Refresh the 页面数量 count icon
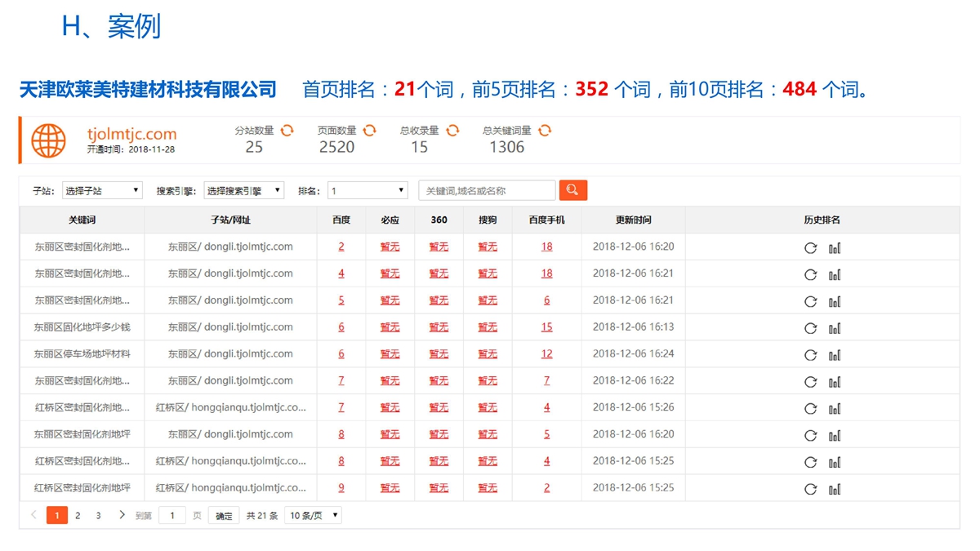 (x=369, y=131)
